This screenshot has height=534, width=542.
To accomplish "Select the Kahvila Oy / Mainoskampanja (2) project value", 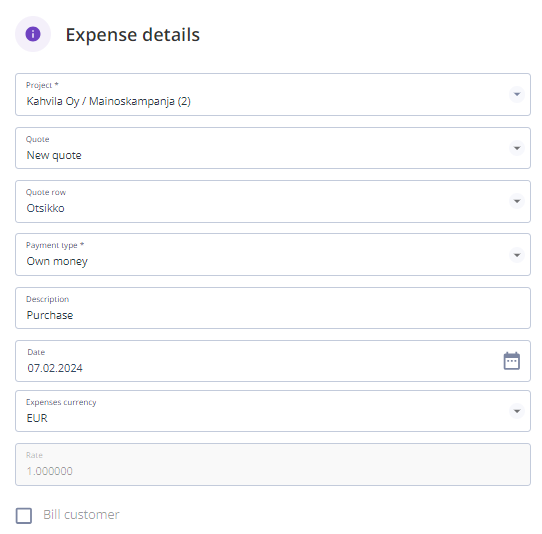I will [109, 101].
